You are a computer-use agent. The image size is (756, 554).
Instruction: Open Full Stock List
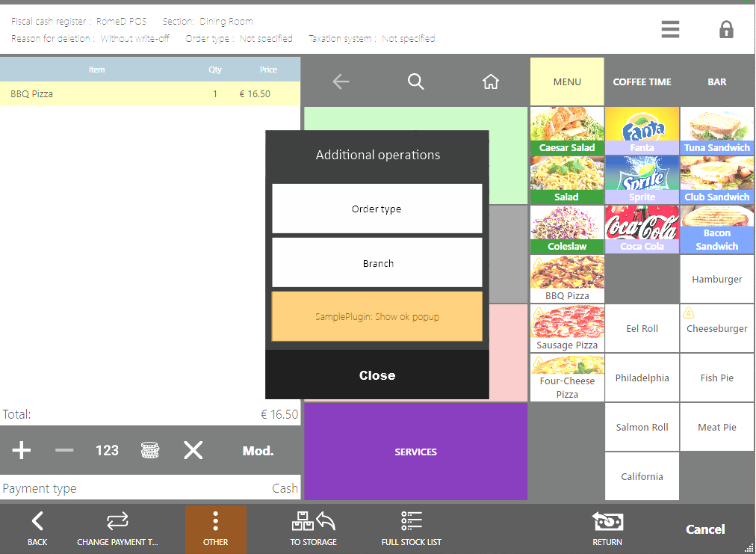pos(411,528)
